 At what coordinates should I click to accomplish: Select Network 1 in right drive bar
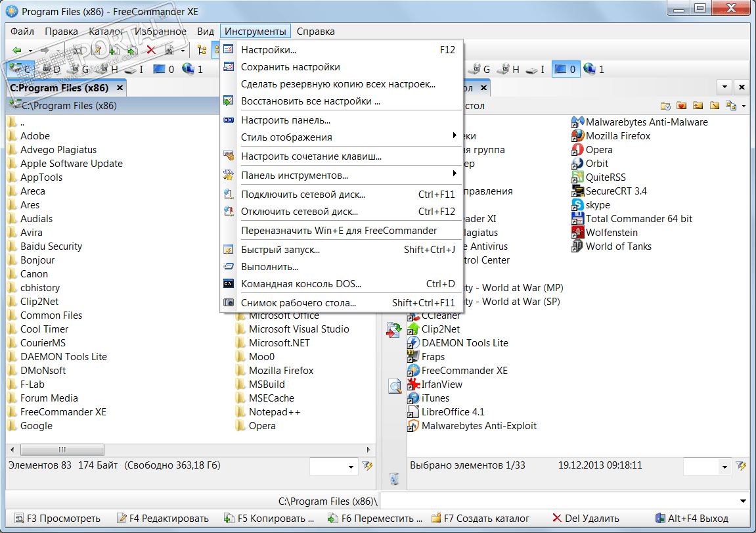[594, 69]
